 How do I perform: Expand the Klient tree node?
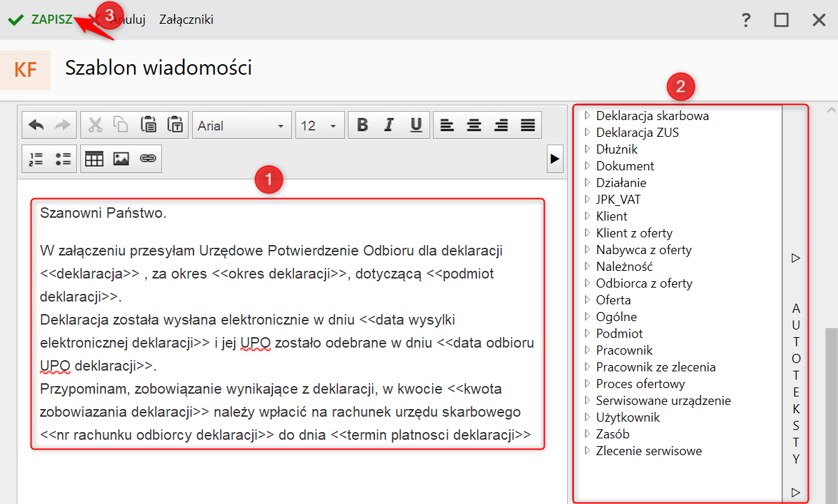[x=587, y=216]
